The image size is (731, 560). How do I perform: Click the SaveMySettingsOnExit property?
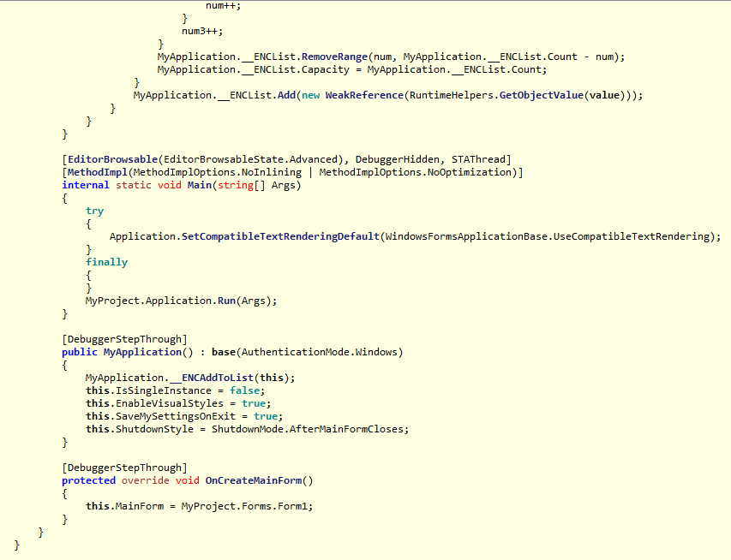176,416
